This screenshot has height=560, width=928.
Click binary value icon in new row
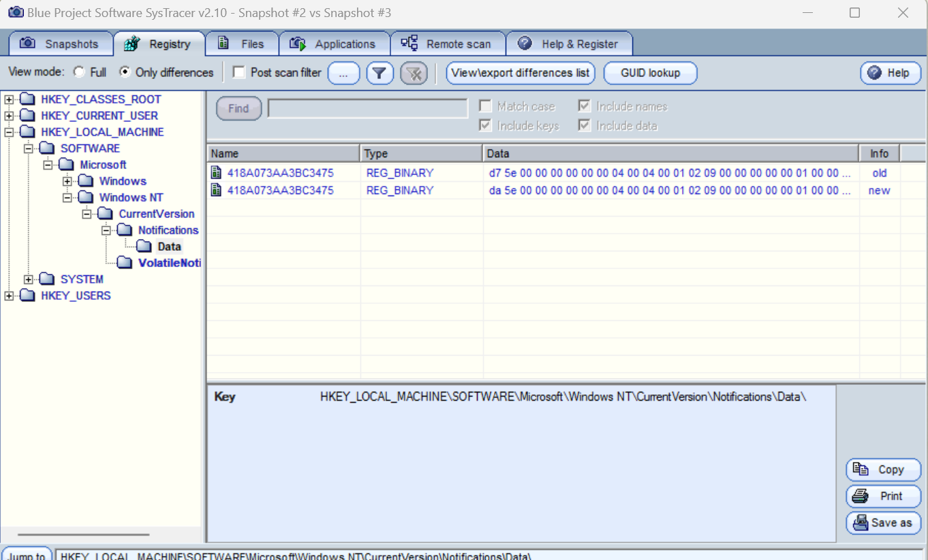[216, 190]
